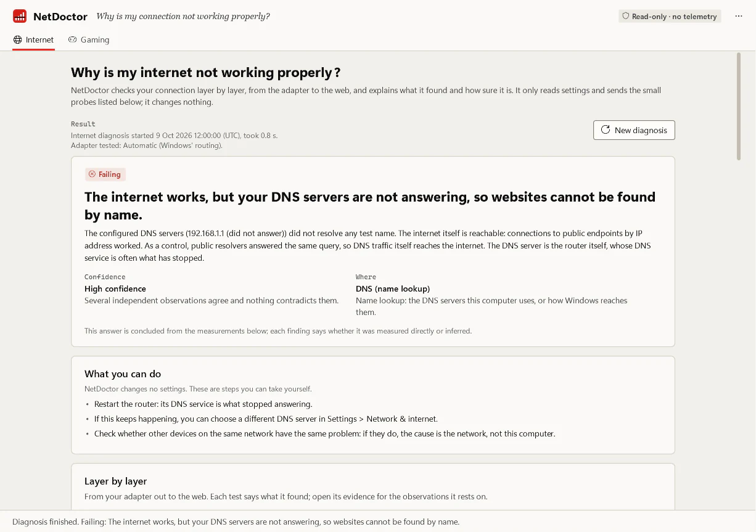The height and width of the screenshot is (532, 756).
Task: Click the "Diagnosis finished" status bar message
Action: (x=236, y=522)
